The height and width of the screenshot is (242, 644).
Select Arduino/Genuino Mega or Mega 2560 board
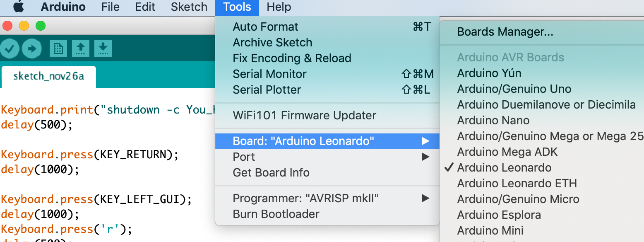542,136
